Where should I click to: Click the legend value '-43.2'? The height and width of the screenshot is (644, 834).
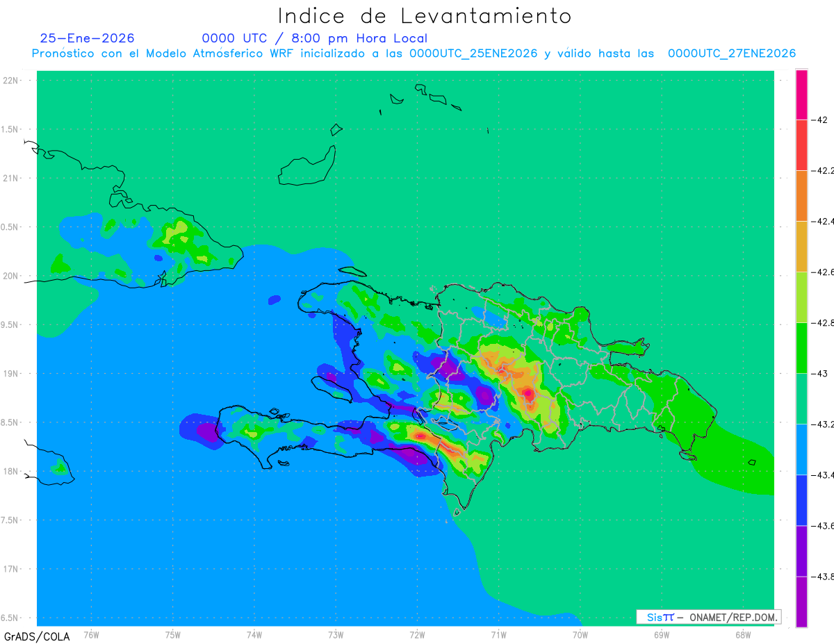pos(824,424)
